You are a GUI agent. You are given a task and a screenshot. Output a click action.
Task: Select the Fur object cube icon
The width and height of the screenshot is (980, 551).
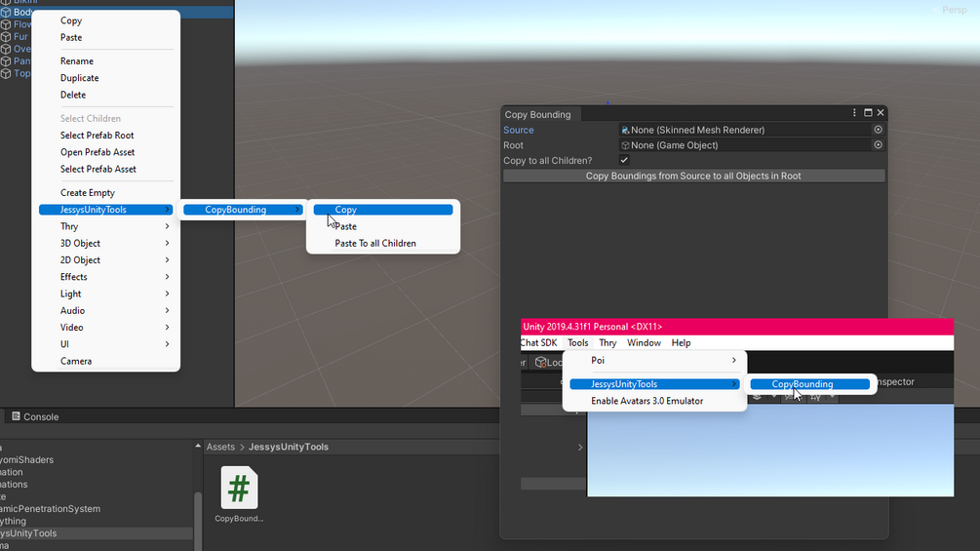pyautogui.click(x=6, y=37)
